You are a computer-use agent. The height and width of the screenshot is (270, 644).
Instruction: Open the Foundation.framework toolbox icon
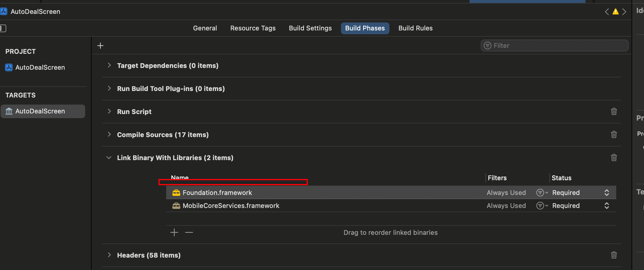pyautogui.click(x=177, y=192)
